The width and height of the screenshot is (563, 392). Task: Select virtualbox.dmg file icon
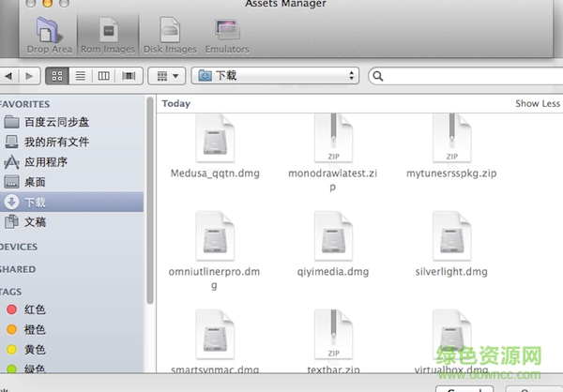pos(451,335)
